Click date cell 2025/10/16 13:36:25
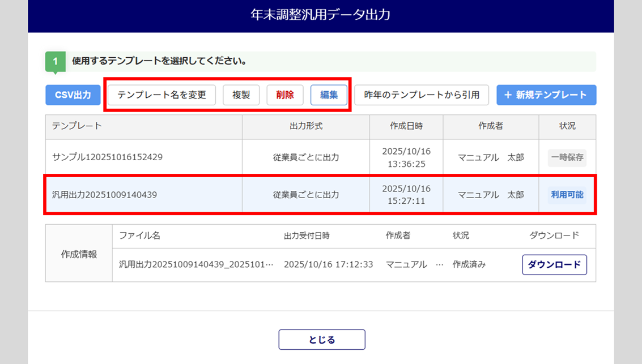The image size is (642, 364). pos(406,157)
